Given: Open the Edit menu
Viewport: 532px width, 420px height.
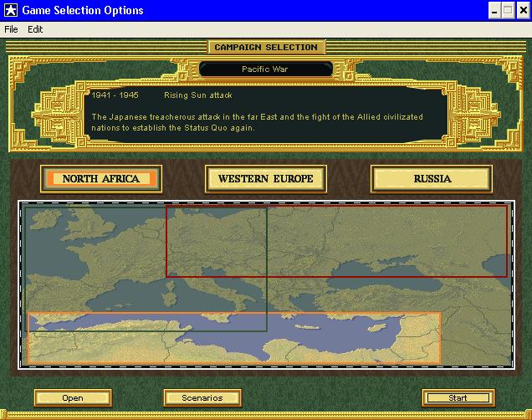Looking at the screenshot, I should coord(35,29).
